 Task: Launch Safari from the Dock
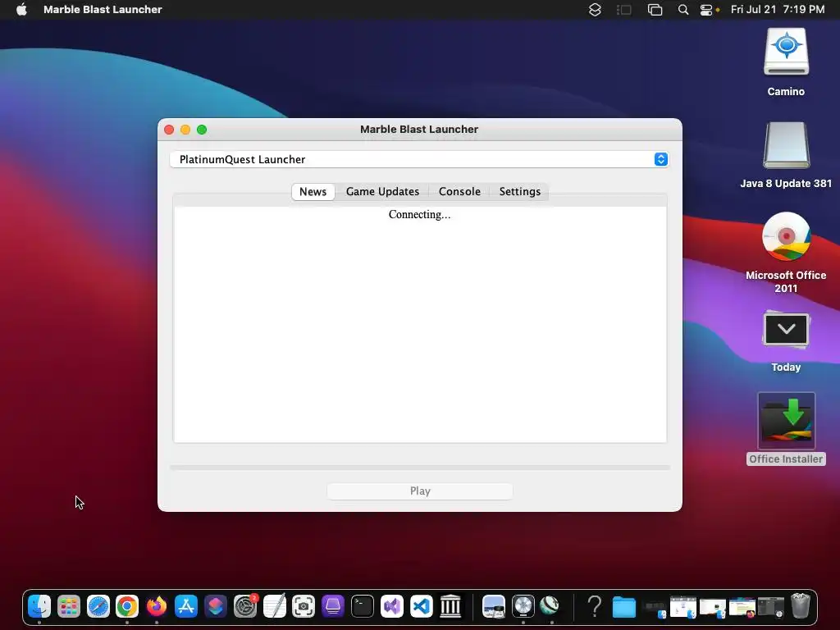pos(98,606)
